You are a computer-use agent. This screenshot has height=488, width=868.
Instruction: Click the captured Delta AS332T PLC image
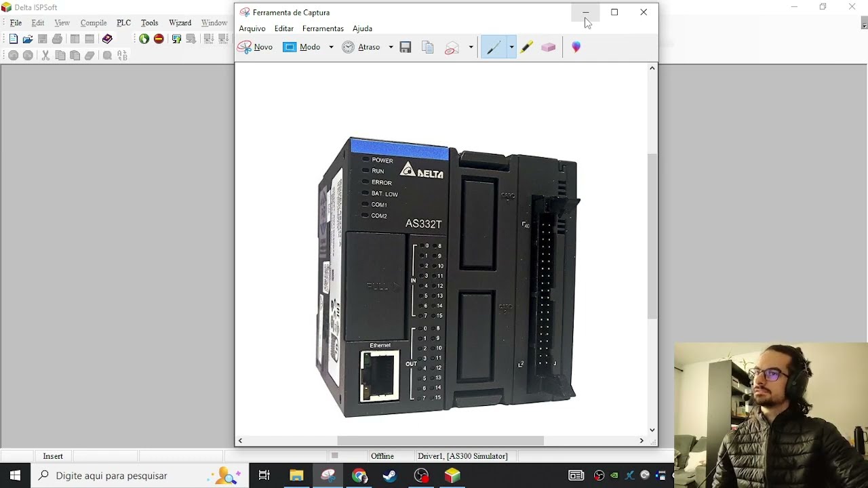tap(448, 278)
